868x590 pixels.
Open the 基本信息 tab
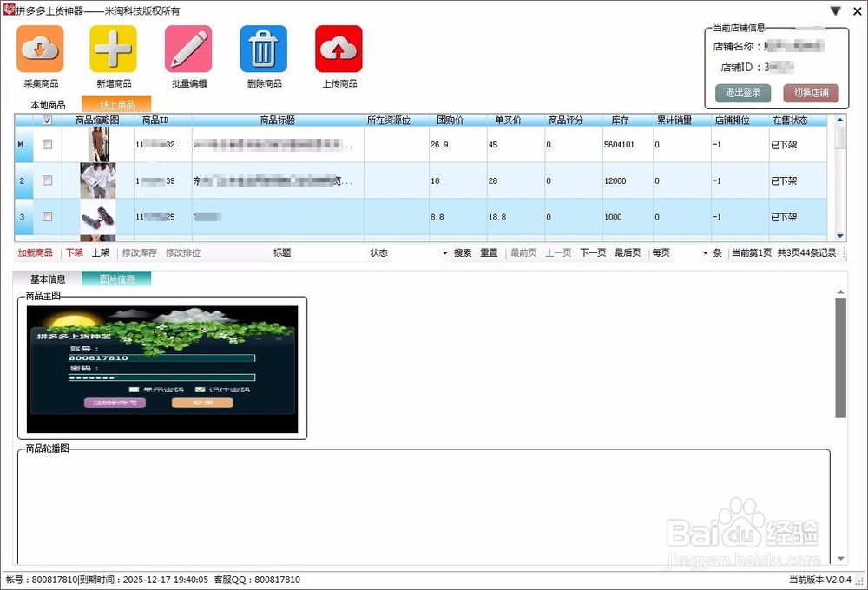pyautogui.click(x=48, y=279)
